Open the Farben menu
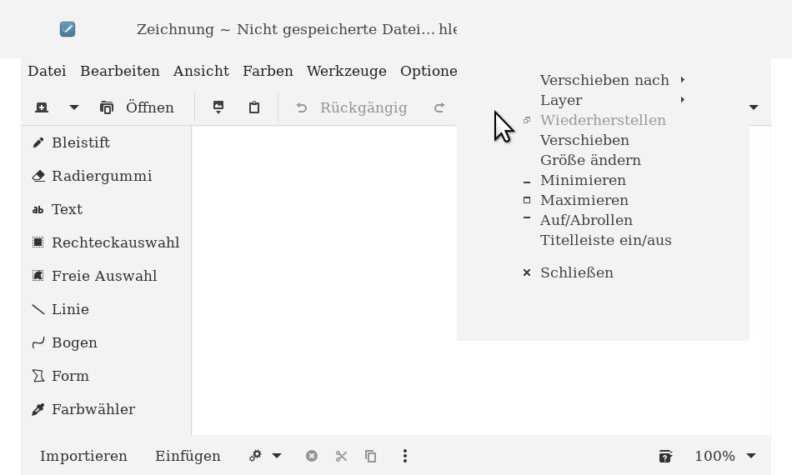The image size is (792, 475). click(267, 71)
